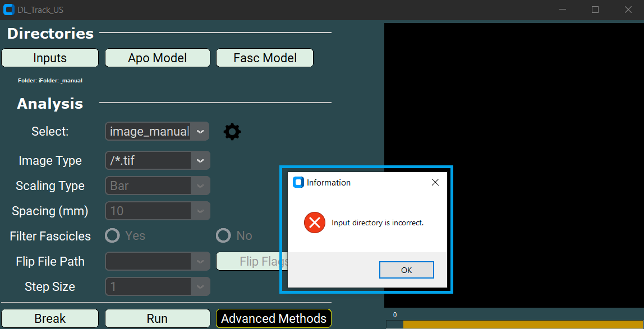Image resolution: width=644 pixels, height=329 pixels.
Task: Close the Information dialog with X
Action: point(435,182)
